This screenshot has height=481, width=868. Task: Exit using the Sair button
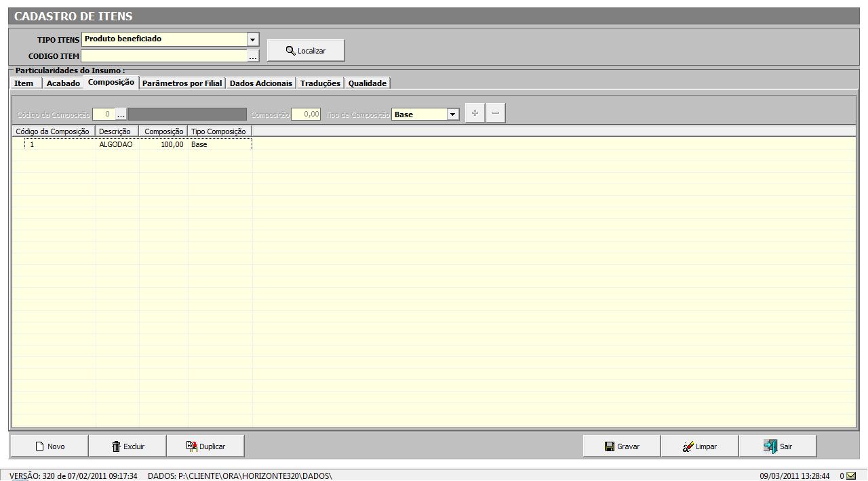click(x=778, y=446)
